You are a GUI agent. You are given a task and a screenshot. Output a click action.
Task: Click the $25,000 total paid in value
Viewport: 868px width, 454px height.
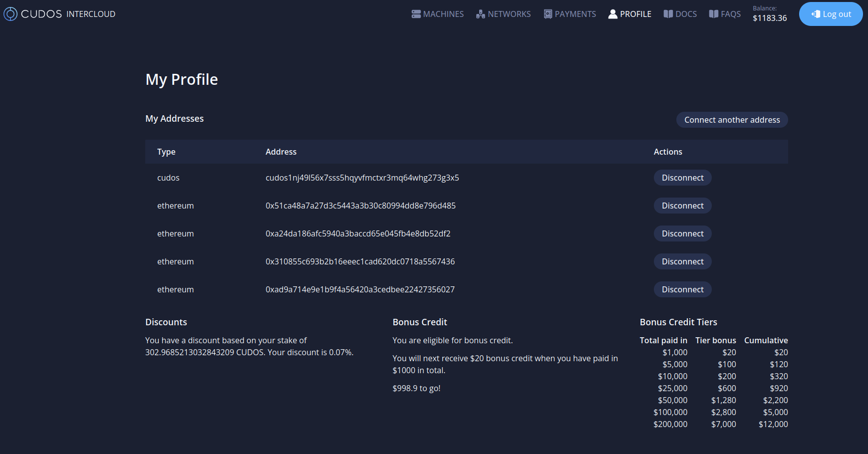coord(672,388)
